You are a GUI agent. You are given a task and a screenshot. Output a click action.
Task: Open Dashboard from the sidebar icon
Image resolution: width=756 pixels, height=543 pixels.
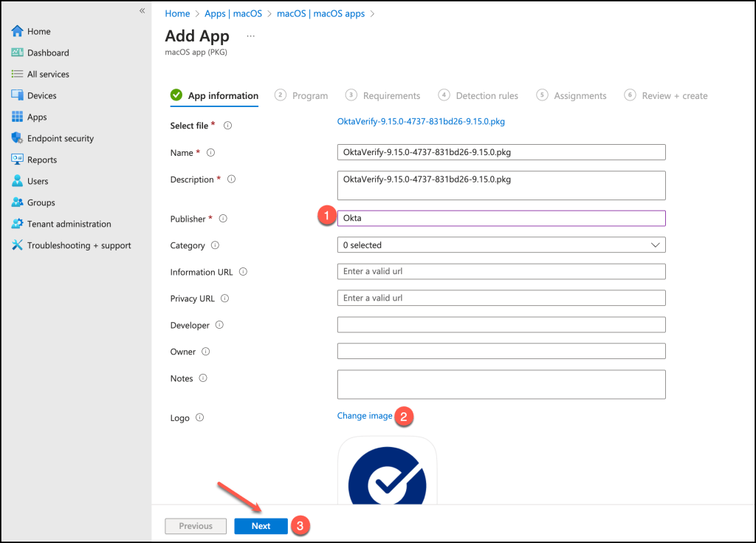tap(18, 53)
